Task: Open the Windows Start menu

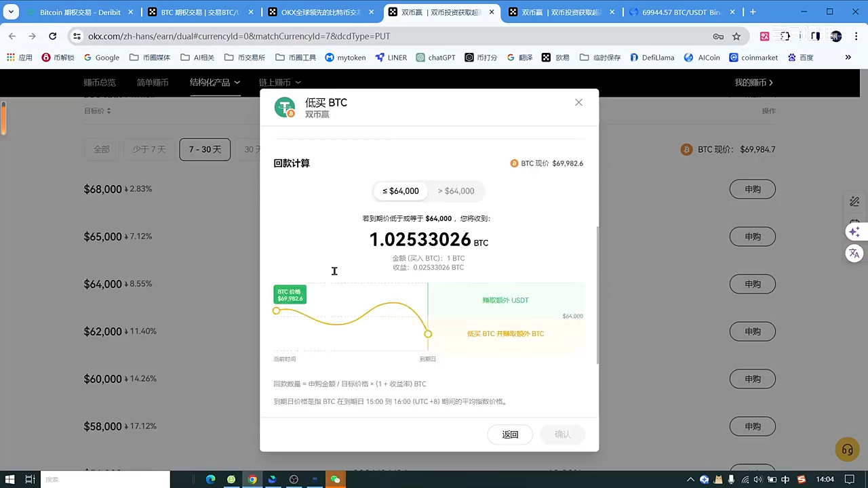Action: (10, 479)
